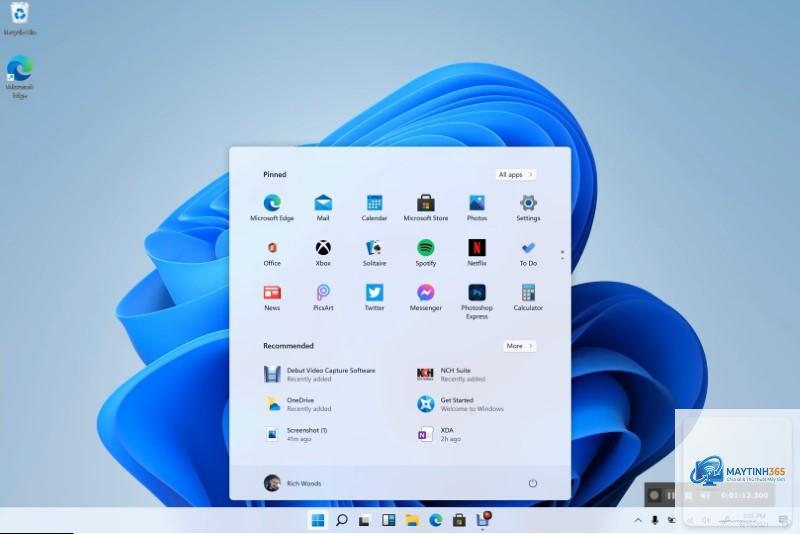Open Get Started Welcome to Windows
Image resolution: width=800 pixels, height=534 pixels.
tap(460, 404)
